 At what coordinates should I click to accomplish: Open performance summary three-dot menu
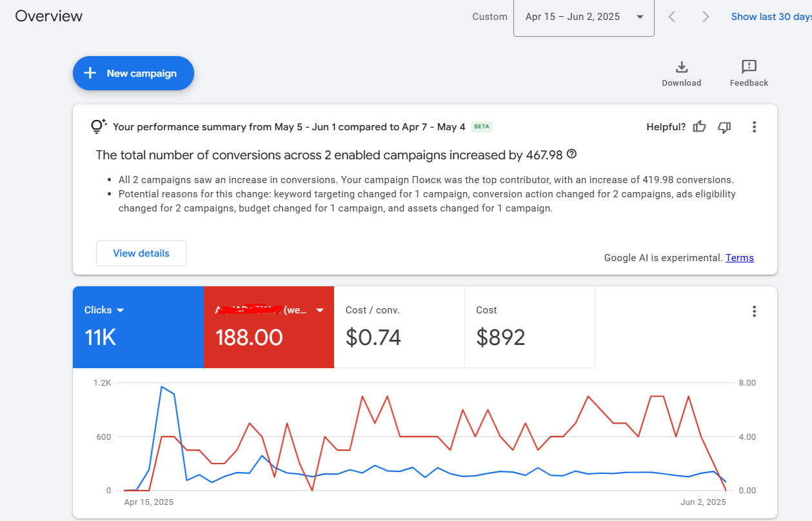click(x=754, y=127)
